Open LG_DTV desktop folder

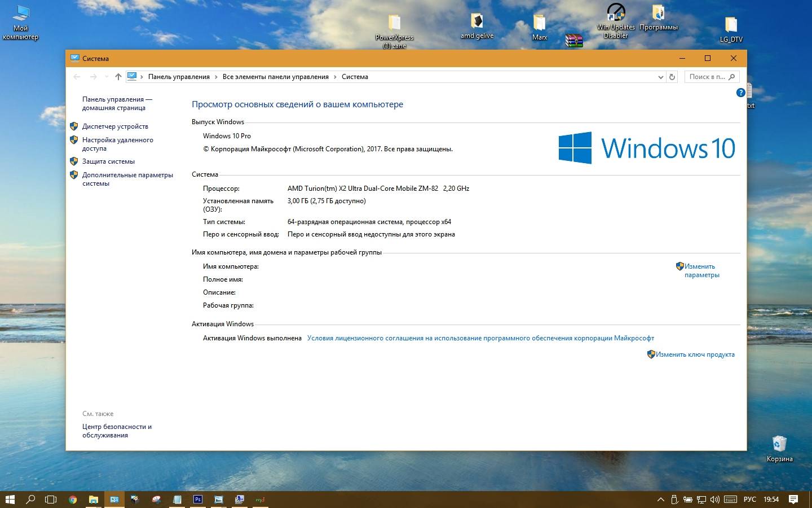tap(731, 29)
